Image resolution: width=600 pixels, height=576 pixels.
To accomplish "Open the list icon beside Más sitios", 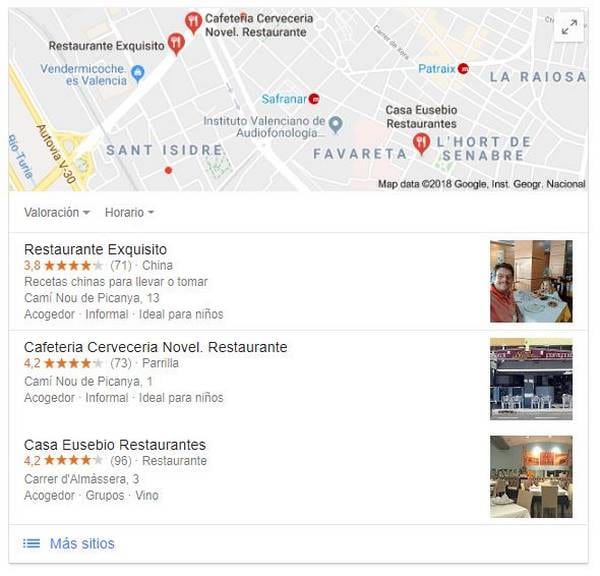I will [31, 543].
